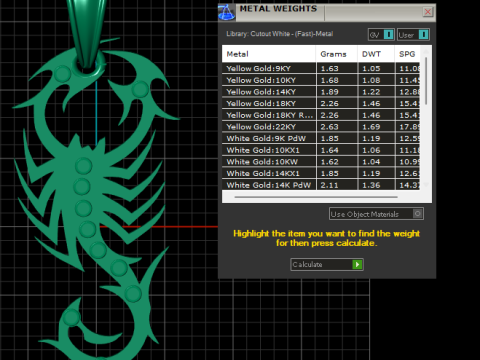Select the Yellow Gold:10KY row

coord(321,80)
